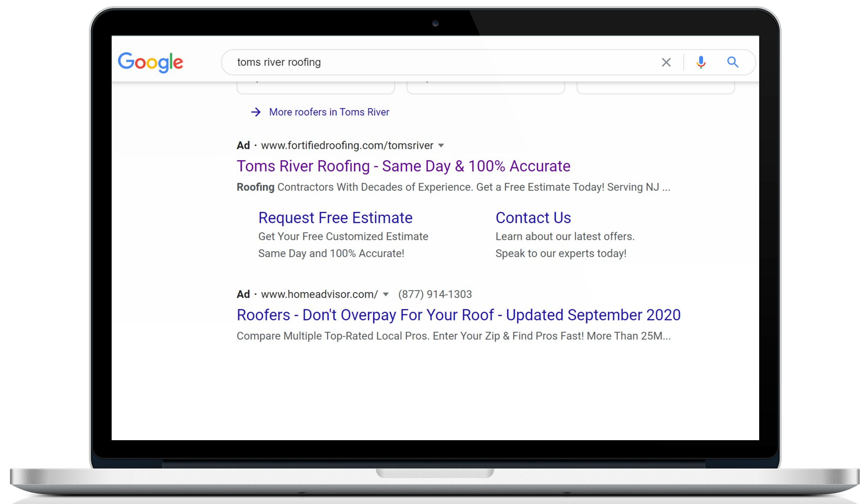Expand dropdown arrow next to fortifiedroofing.com URL
867x504 pixels.
point(441,146)
